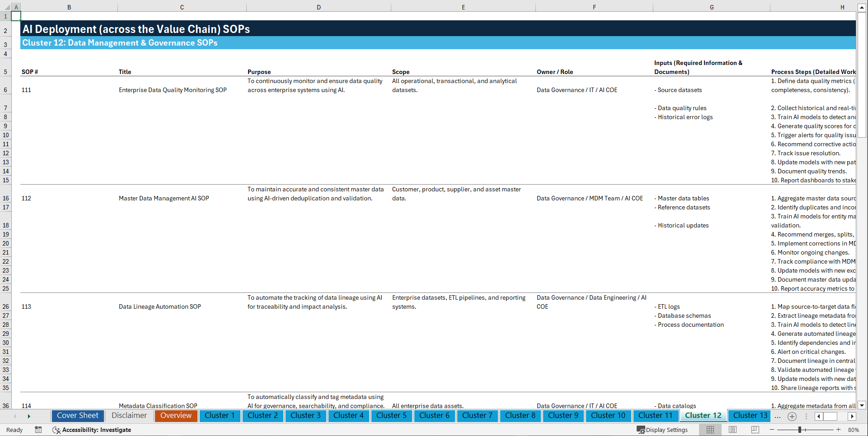Click the previous-sheet navigation arrow
Image resolution: width=868 pixels, height=436 pixels.
click(x=15, y=416)
